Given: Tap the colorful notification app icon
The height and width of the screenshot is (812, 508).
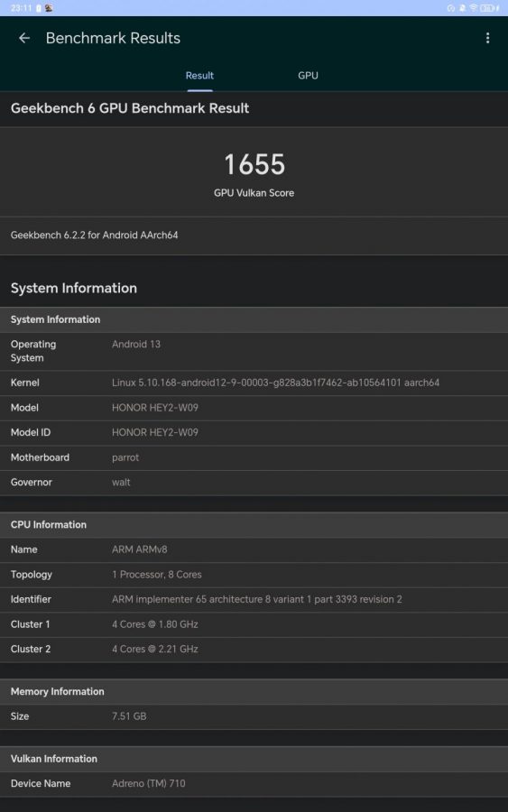Looking at the screenshot, I should [x=49, y=8].
